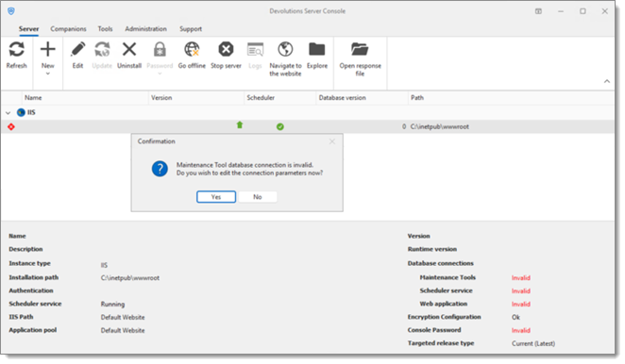Click the Invalid status for Maintenance Tools
Viewport: 625px width, 364px height.
coord(521,277)
